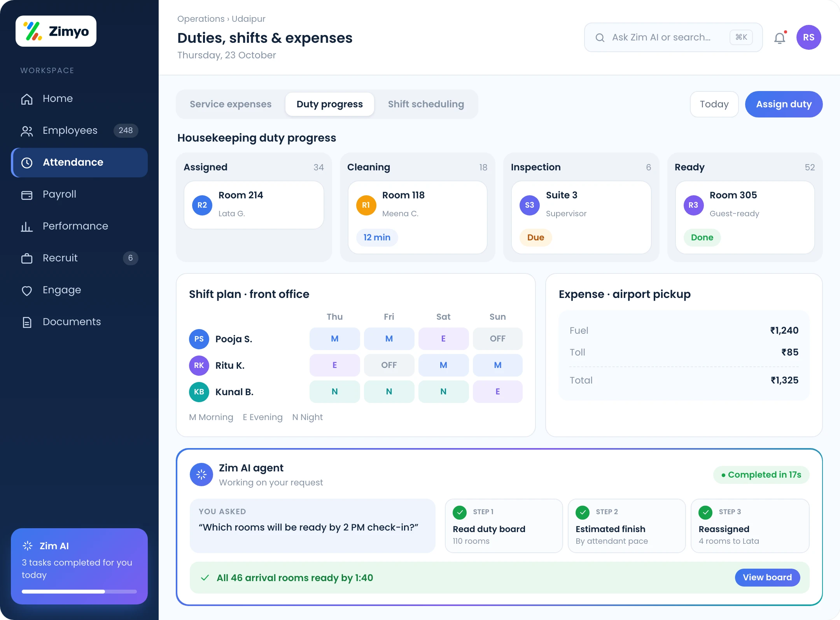Click the Total ₹1,325 amount
Viewport: 840px width, 620px height.
pos(784,380)
